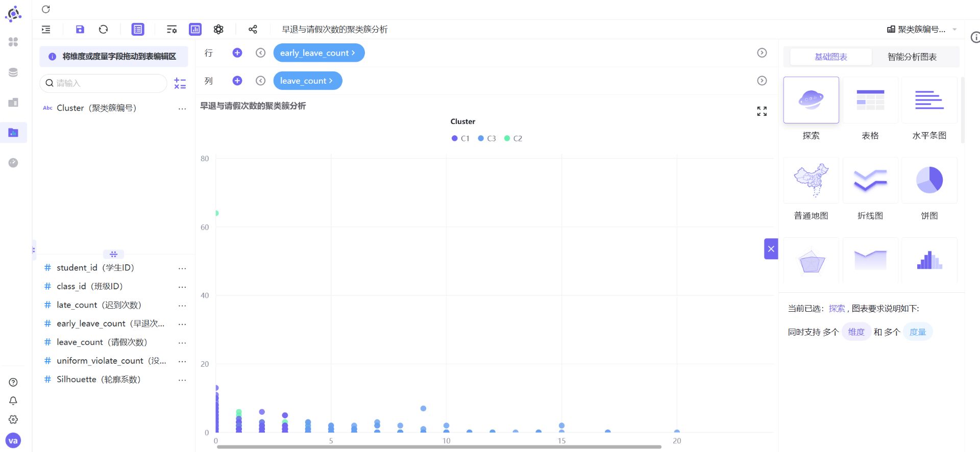Open options for Silhouette field

click(x=182, y=380)
